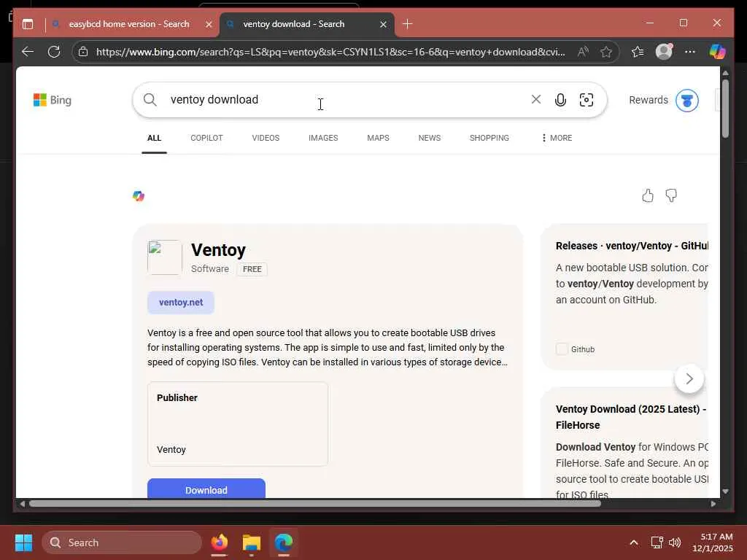Give thumbs up feedback
747x560 pixels.
click(x=648, y=195)
